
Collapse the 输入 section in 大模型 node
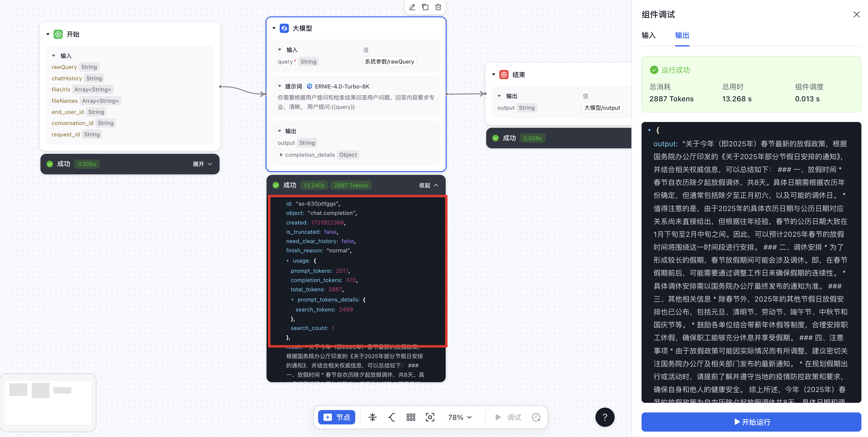coord(279,49)
